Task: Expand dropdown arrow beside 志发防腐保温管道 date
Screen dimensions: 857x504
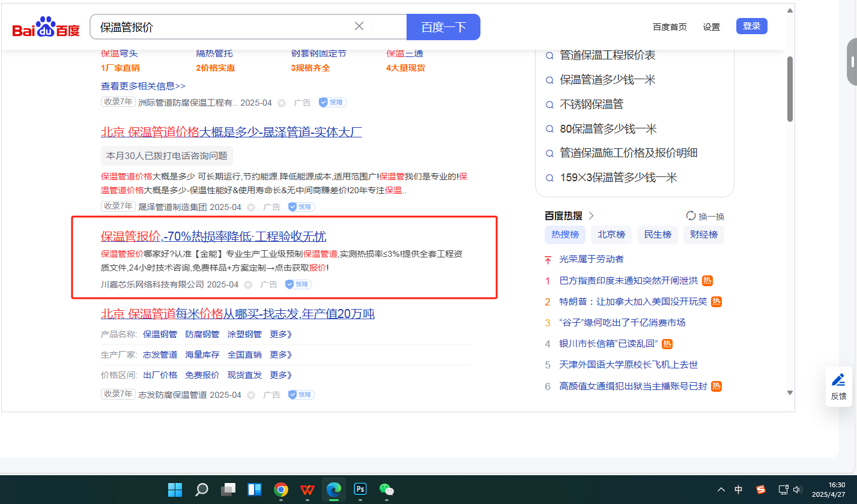Action: tap(251, 395)
